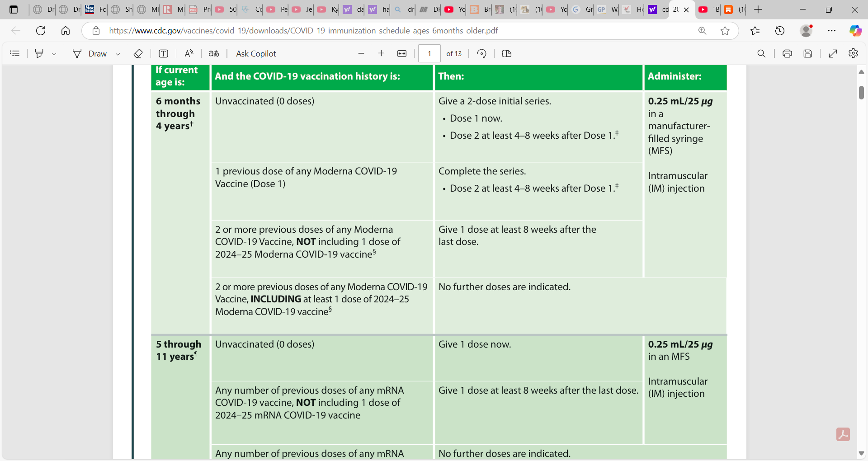This screenshot has height=461, width=868.
Task: Click the address bar URL
Action: click(x=303, y=31)
